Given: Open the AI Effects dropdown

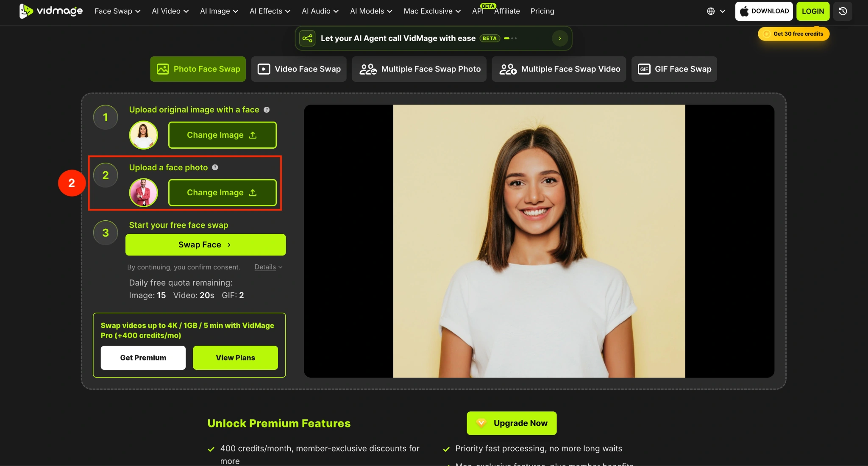Looking at the screenshot, I should (270, 11).
